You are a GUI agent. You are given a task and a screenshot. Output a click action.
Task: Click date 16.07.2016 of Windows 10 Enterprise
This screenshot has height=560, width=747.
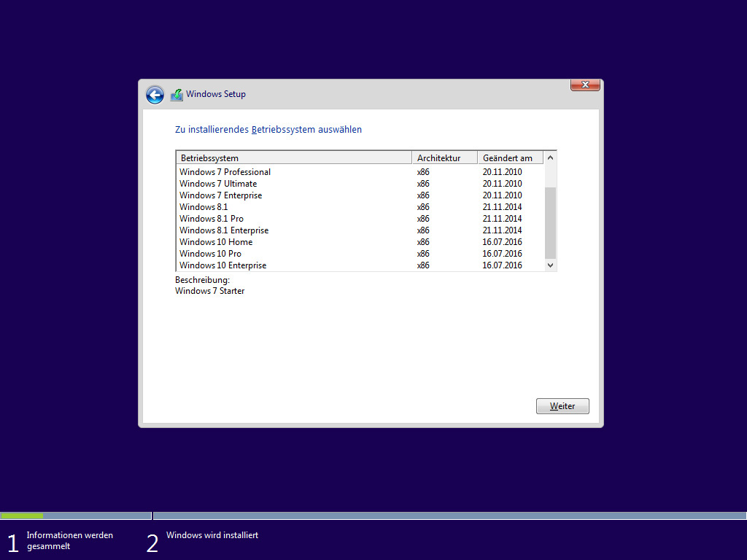502,265
